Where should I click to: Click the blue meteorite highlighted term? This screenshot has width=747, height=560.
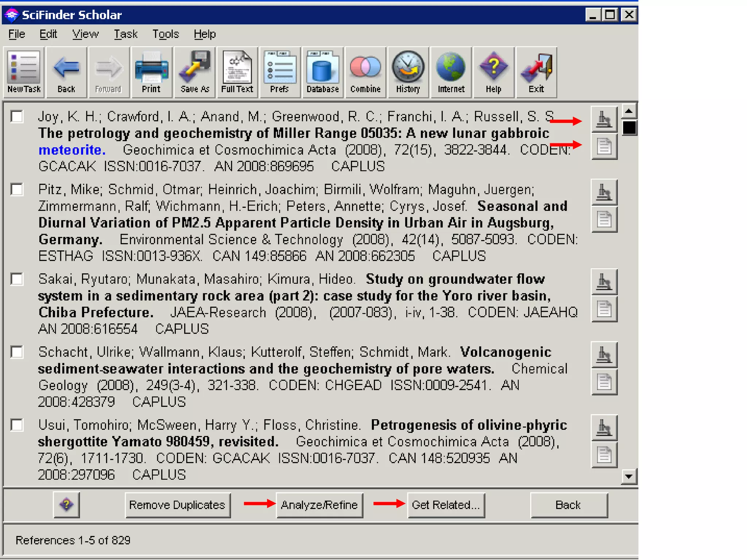(72, 150)
